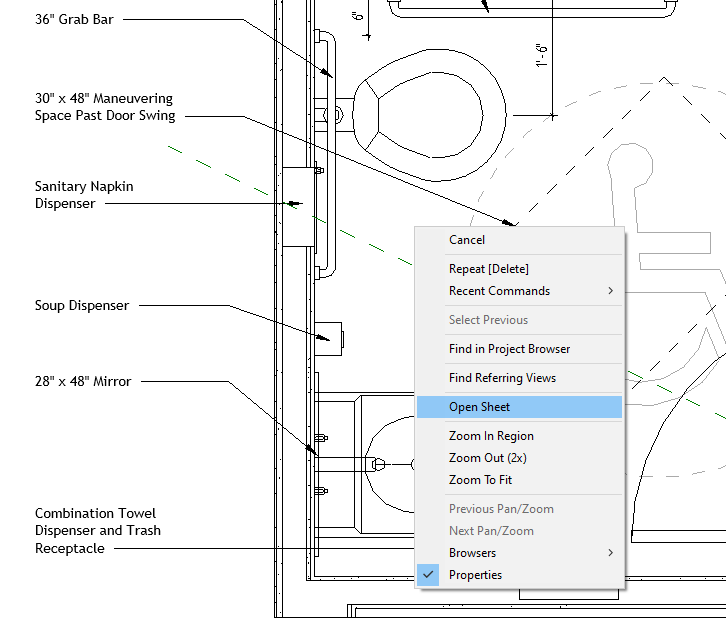Select the 'Soup Dispenser' text label
The height and width of the screenshot is (625, 726).
click(82, 305)
